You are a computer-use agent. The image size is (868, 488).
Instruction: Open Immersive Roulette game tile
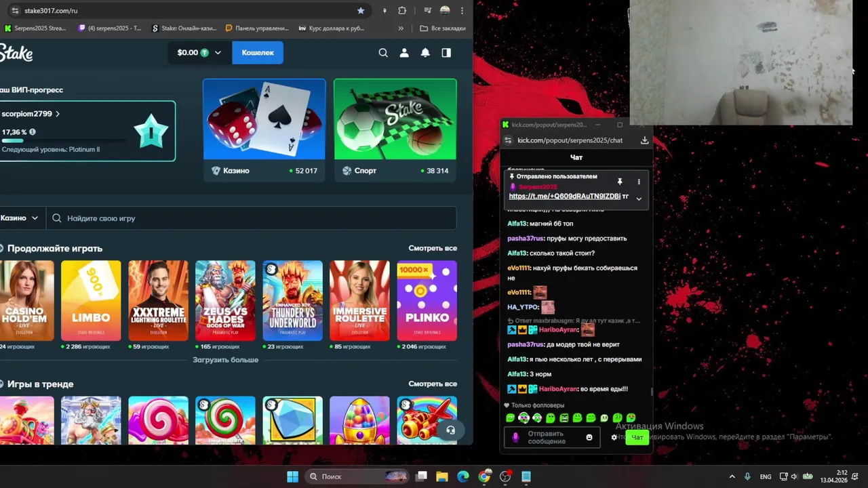tap(359, 300)
